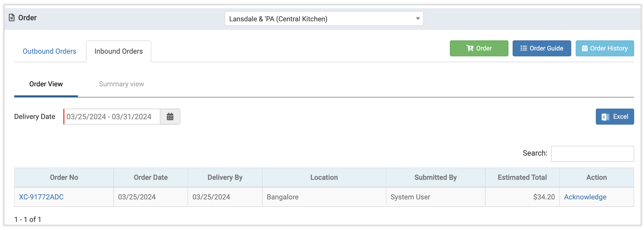The height and width of the screenshot is (230, 644).
Task: Sort by Submitted By column header
Action: [435, 177]
